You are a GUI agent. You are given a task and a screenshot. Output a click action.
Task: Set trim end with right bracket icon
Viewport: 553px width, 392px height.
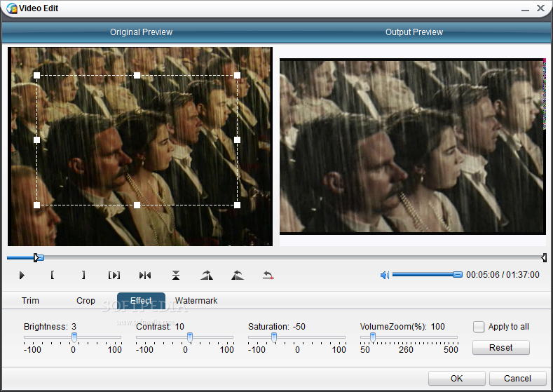[x=83, y=275]
